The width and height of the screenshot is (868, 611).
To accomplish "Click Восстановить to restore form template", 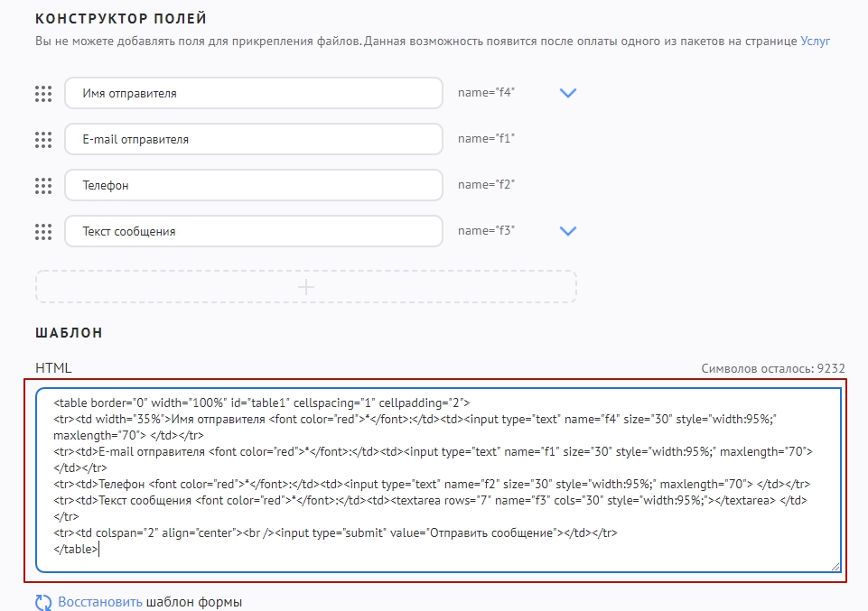I will click(99, 602).
